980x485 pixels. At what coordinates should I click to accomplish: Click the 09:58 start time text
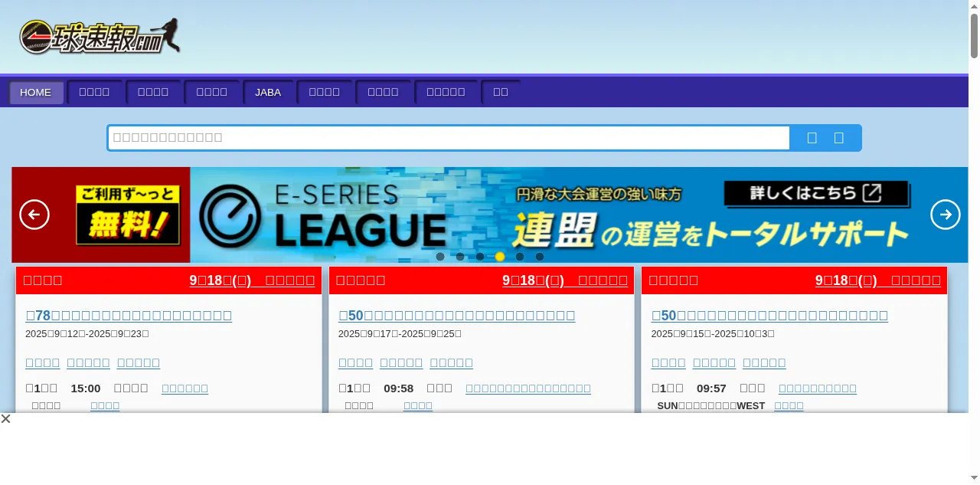tap(398, 388)
